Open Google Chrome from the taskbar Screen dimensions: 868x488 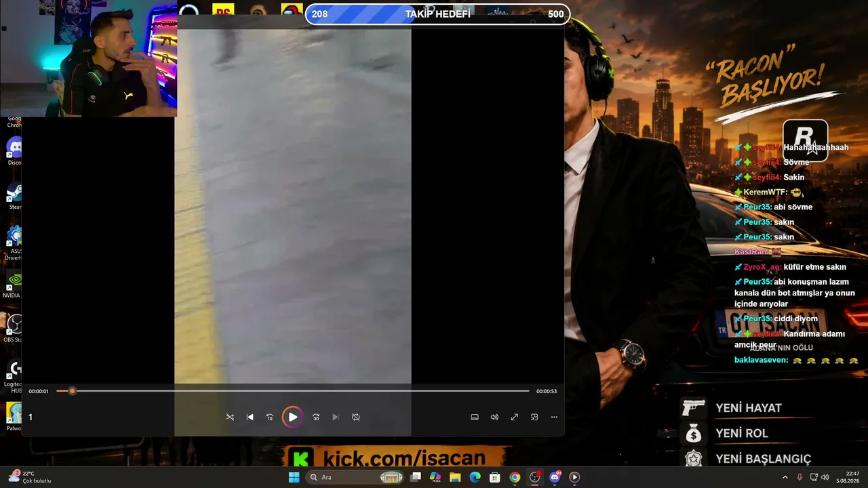click(x=515, y=477)
